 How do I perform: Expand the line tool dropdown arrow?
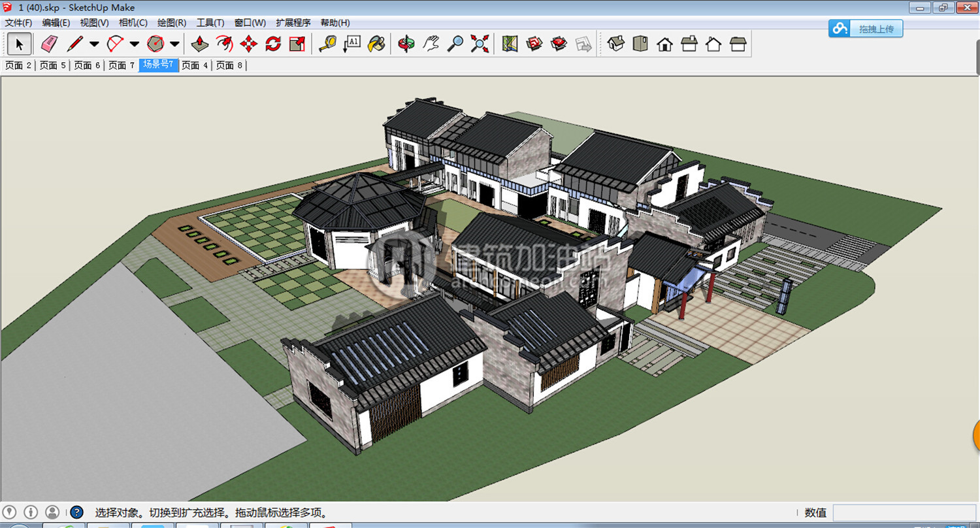94,44
